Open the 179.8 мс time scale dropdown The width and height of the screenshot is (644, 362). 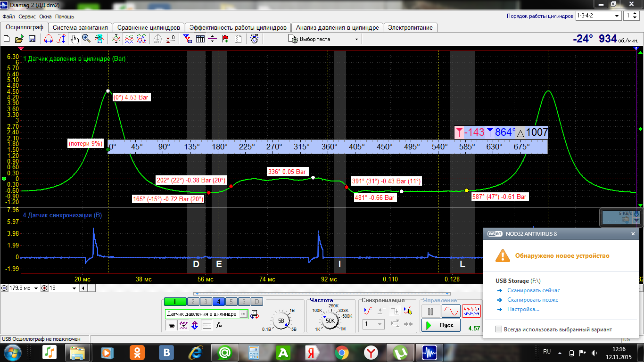[x=36, y=288]
